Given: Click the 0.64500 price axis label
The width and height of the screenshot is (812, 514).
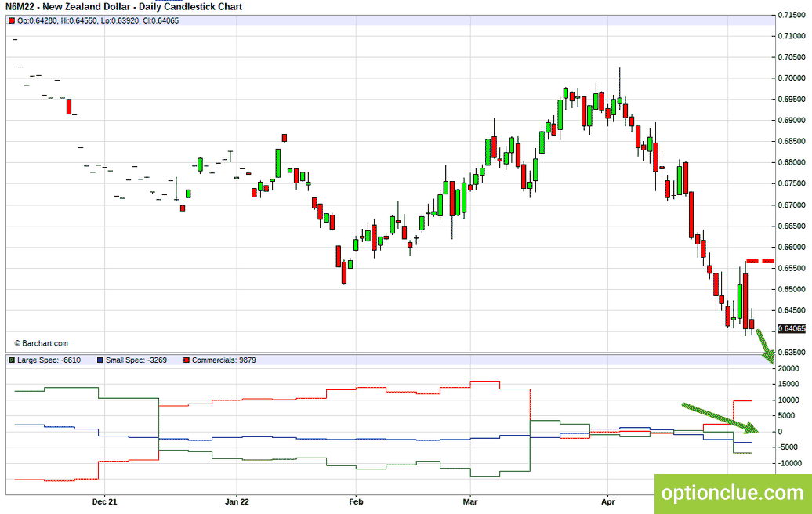Looking at the screenshot, I should click(x=792, y=310).
